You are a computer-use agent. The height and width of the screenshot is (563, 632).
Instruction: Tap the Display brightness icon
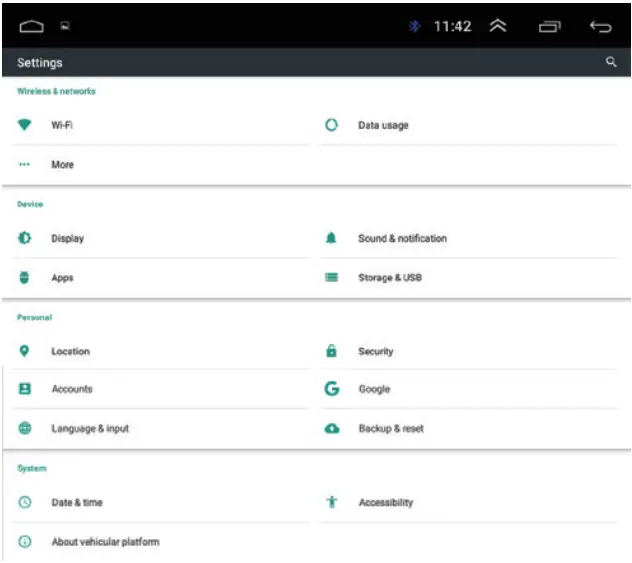tap(24, 238)
